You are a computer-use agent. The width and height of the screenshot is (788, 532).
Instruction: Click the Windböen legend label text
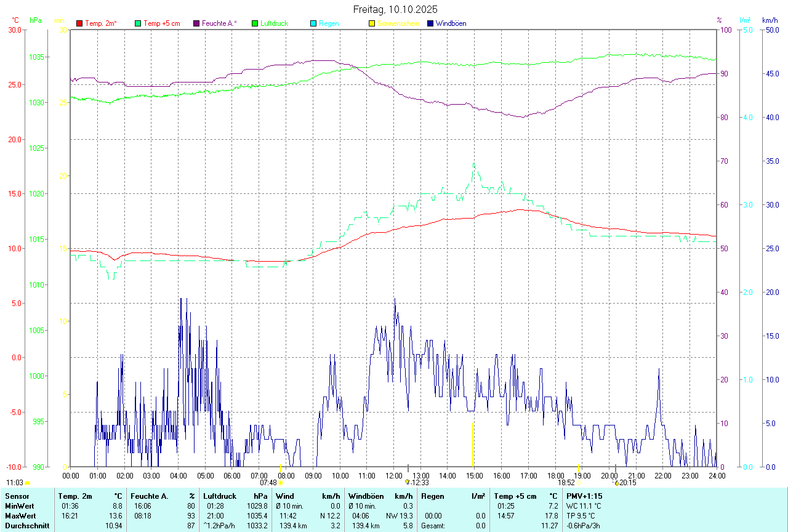[451, 23]
